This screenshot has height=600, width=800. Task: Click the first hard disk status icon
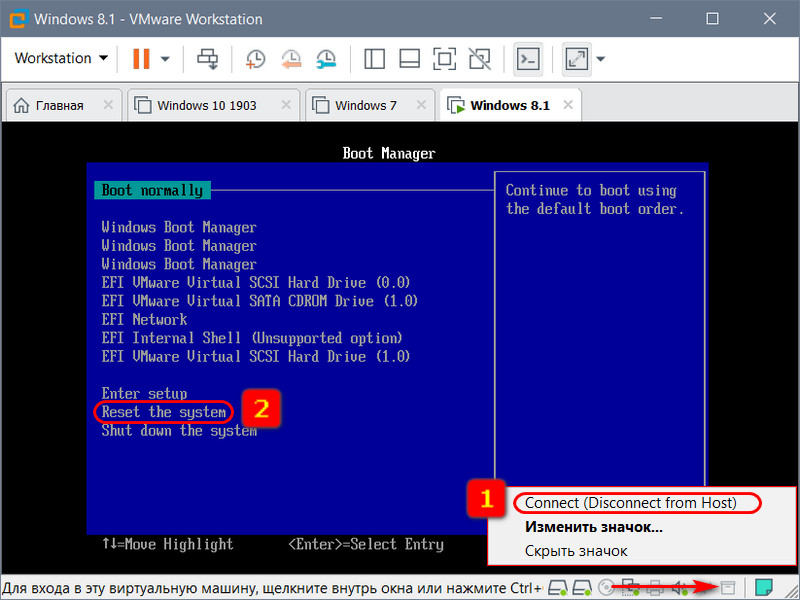tap(558, 588)
